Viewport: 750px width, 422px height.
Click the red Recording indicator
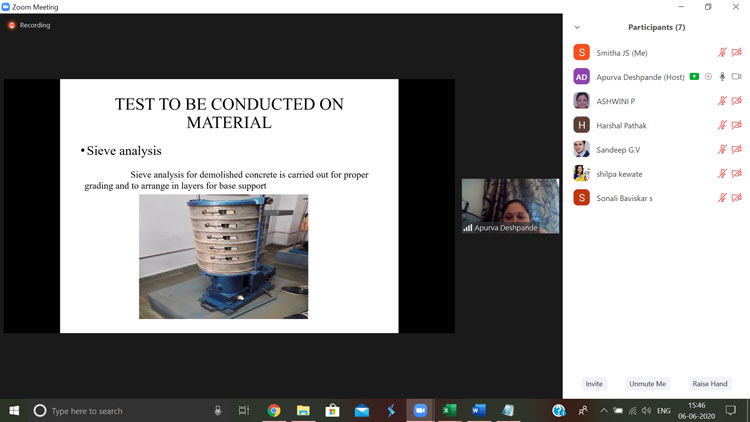[30, 25]
